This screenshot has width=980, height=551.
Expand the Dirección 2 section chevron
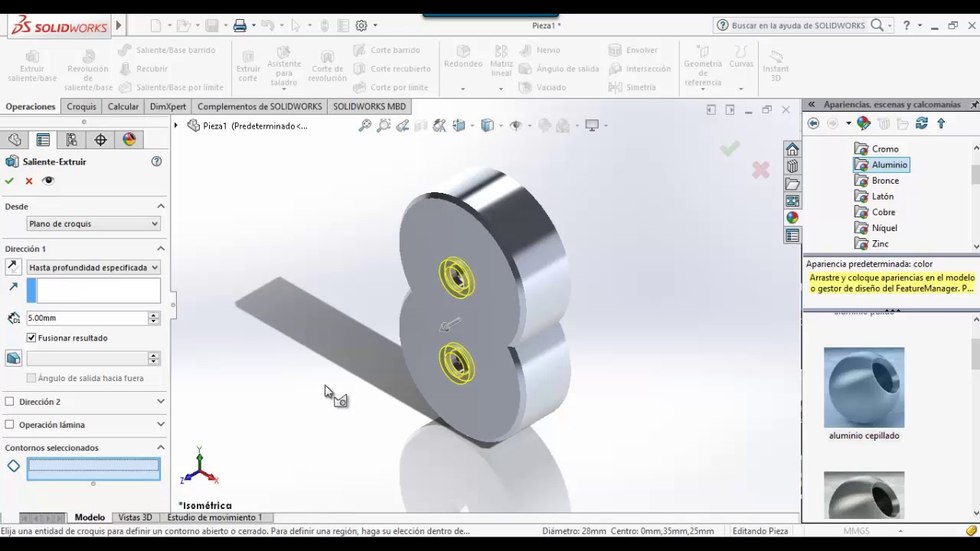point(161,401)
